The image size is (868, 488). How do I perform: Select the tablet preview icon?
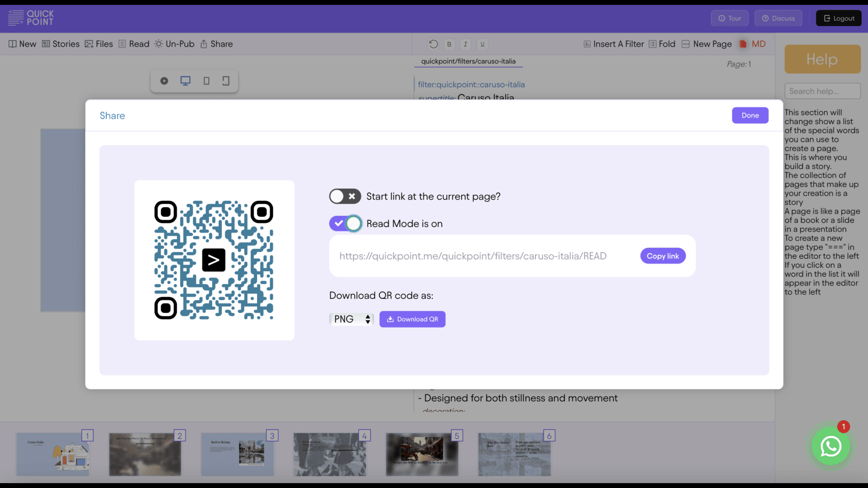(206, 81)
